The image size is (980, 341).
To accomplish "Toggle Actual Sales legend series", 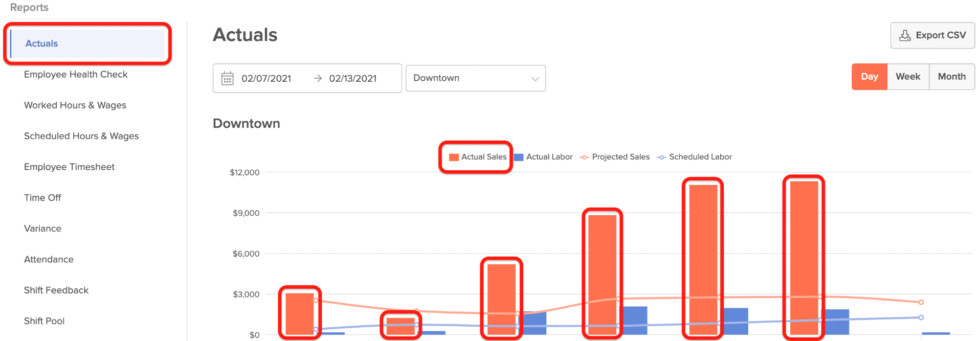I will [x=478, y=157].
